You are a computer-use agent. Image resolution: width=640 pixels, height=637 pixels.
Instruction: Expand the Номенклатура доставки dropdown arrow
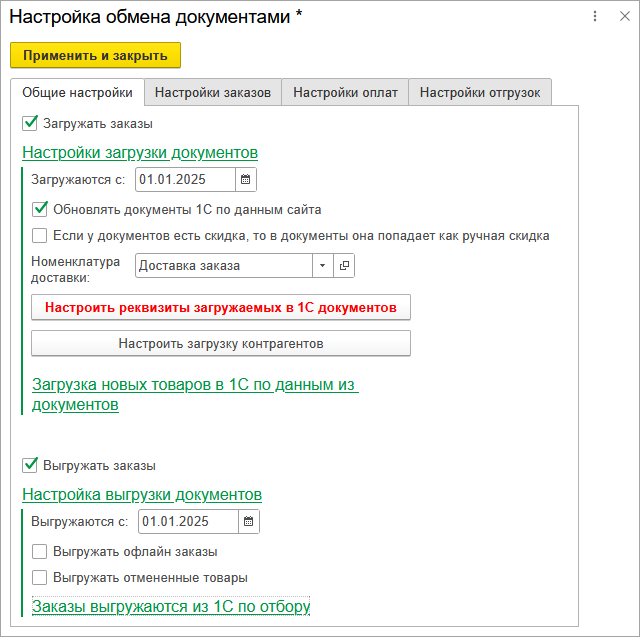(322, 266)
